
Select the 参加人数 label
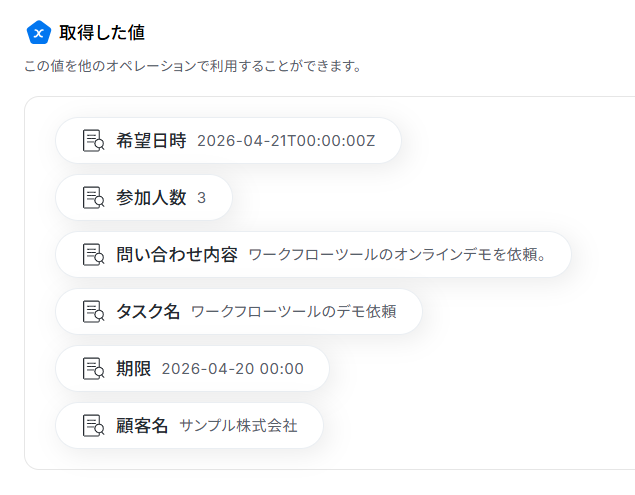151,198
